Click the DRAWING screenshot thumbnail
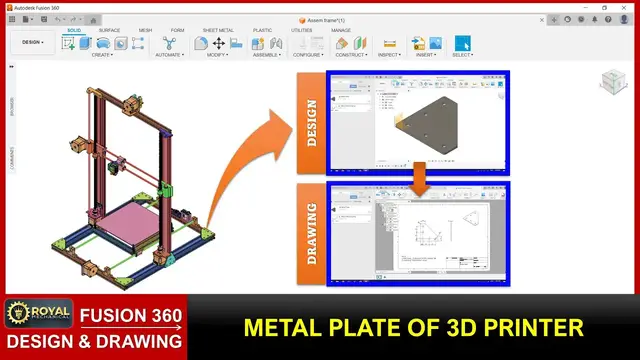The width and height of the screenshot is (640, 360). pyautogui.click(x=418, y=233)
